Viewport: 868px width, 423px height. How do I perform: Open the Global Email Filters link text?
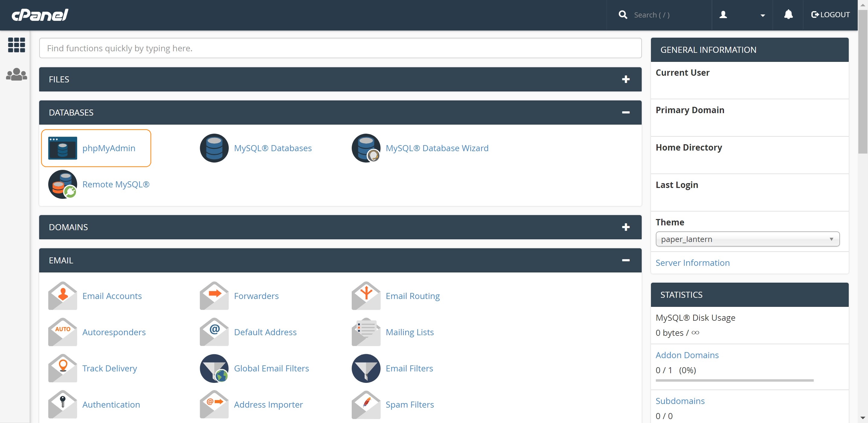tap(272, 368)
